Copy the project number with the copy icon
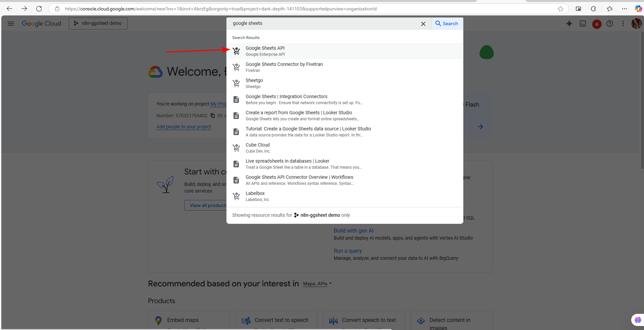 pyautogui.click(x=213, y=116)
